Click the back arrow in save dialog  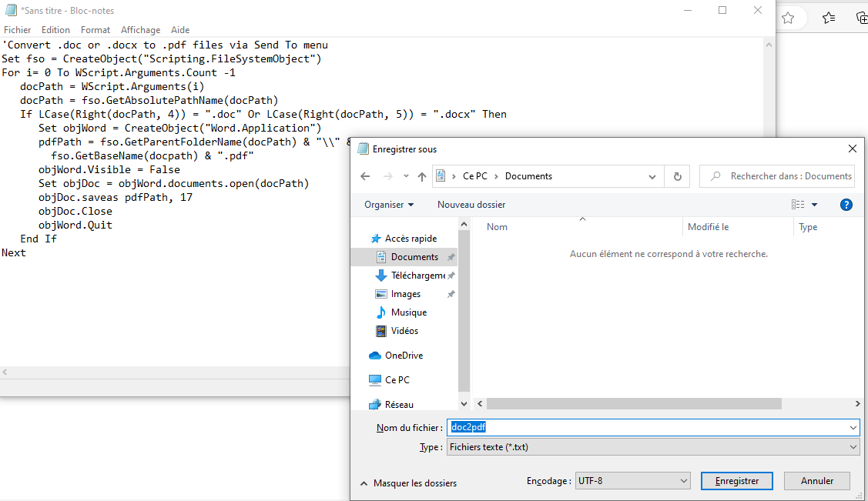[366, 176]
